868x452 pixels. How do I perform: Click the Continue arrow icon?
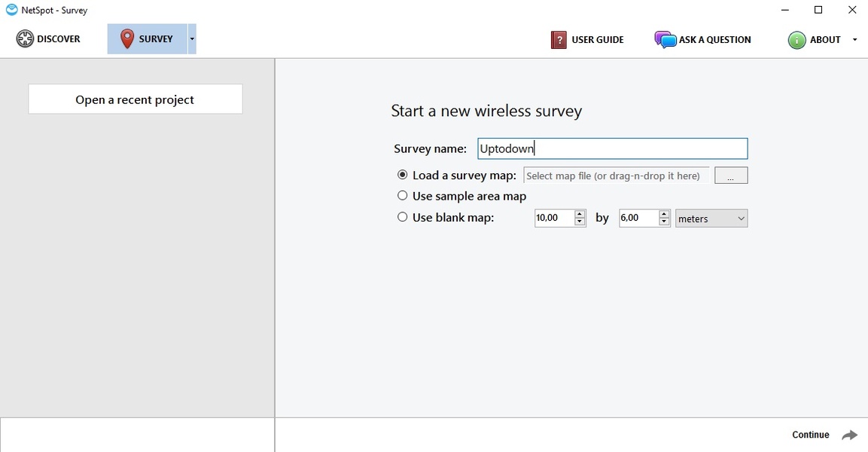tap(849, 435)
